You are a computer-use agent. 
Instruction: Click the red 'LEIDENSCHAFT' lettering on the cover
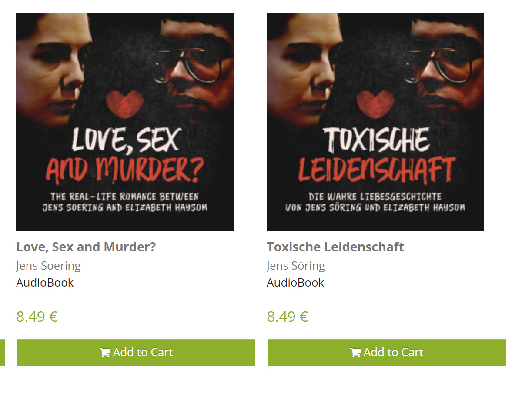pyautogui.click(x=377, y=170)
